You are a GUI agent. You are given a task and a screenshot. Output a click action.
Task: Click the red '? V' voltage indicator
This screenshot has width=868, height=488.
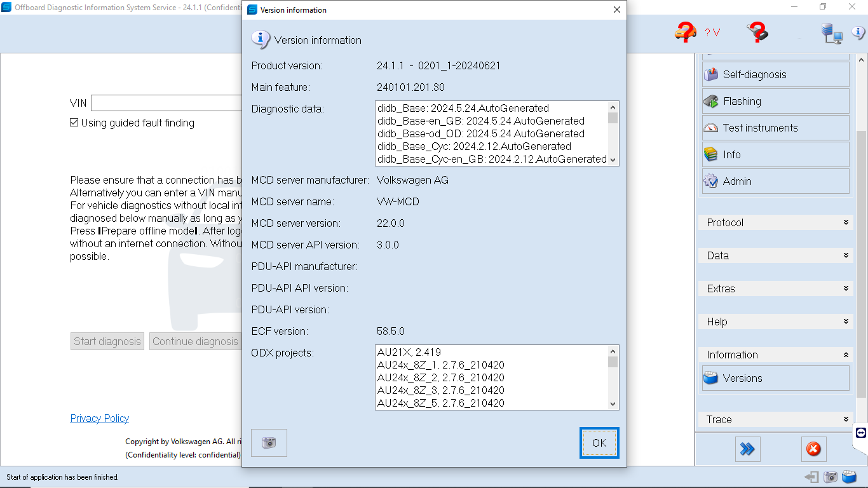coord(712,32)
